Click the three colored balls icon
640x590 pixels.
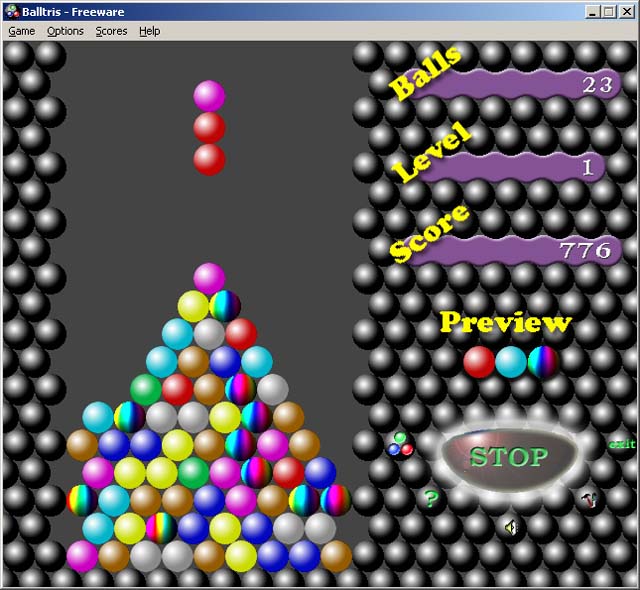coord(400,445)
